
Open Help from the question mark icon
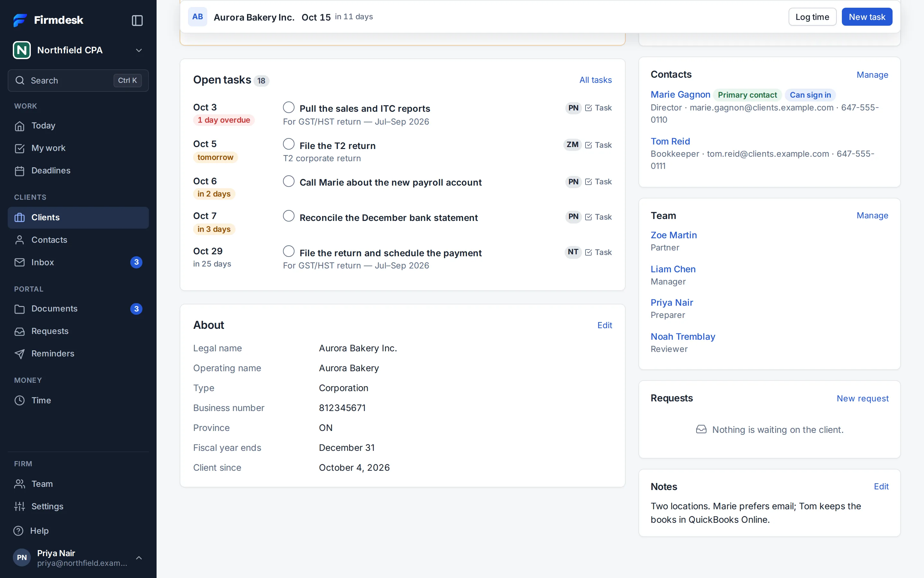pos(18,530)
